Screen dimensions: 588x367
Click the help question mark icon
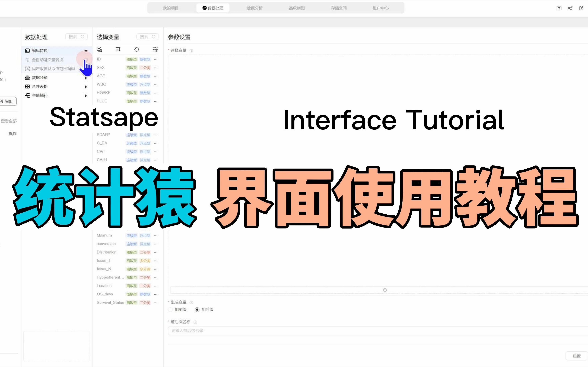pos(559,8)
